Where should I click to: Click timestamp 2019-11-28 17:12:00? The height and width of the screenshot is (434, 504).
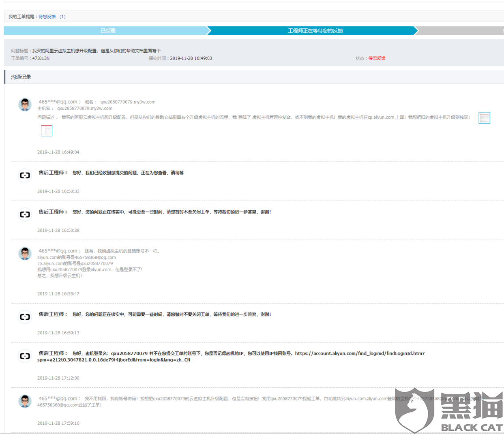pyautogui.click(x=58, y=378)
